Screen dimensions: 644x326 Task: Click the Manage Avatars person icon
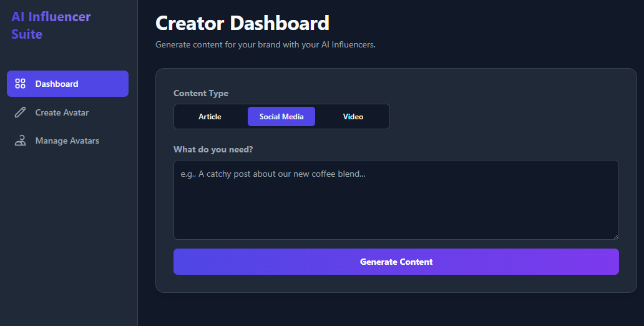pyautogui.click(x=20, y=141)
